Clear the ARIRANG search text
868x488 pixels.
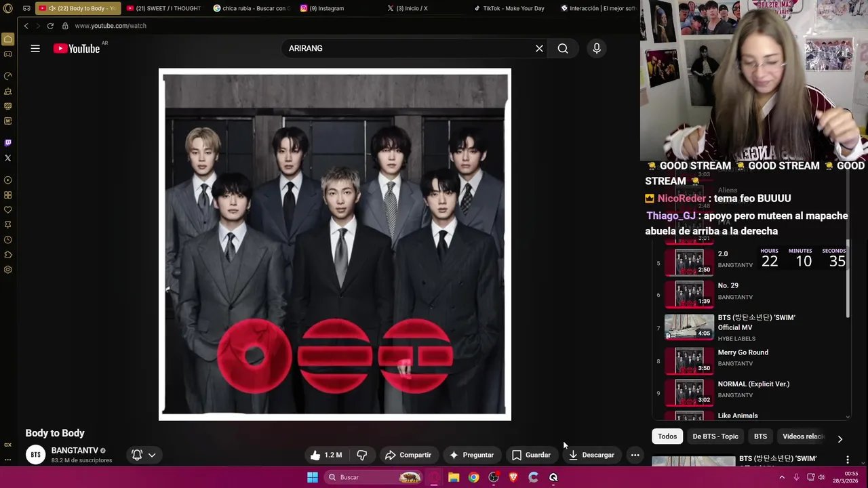pos(539,48)
